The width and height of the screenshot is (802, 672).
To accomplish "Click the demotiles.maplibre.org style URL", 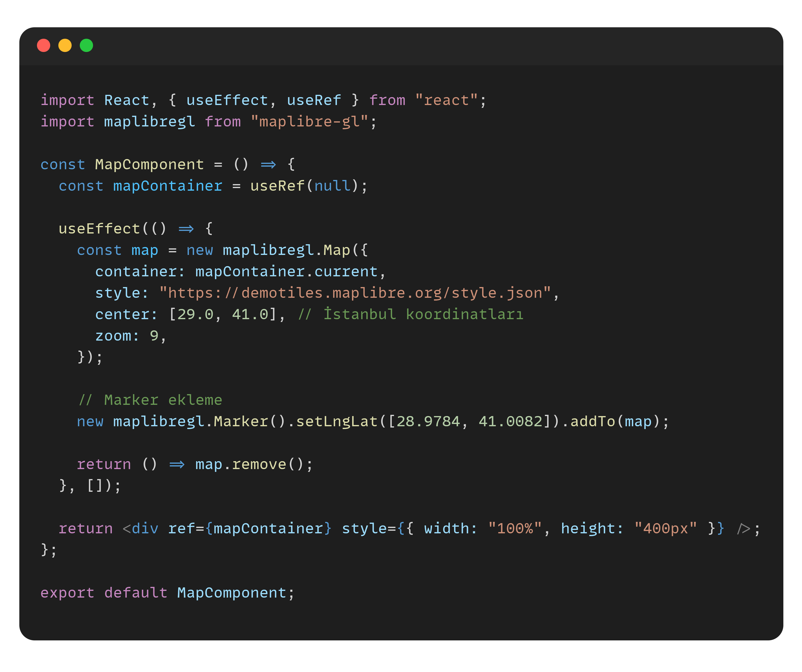I will pos(355,293).
